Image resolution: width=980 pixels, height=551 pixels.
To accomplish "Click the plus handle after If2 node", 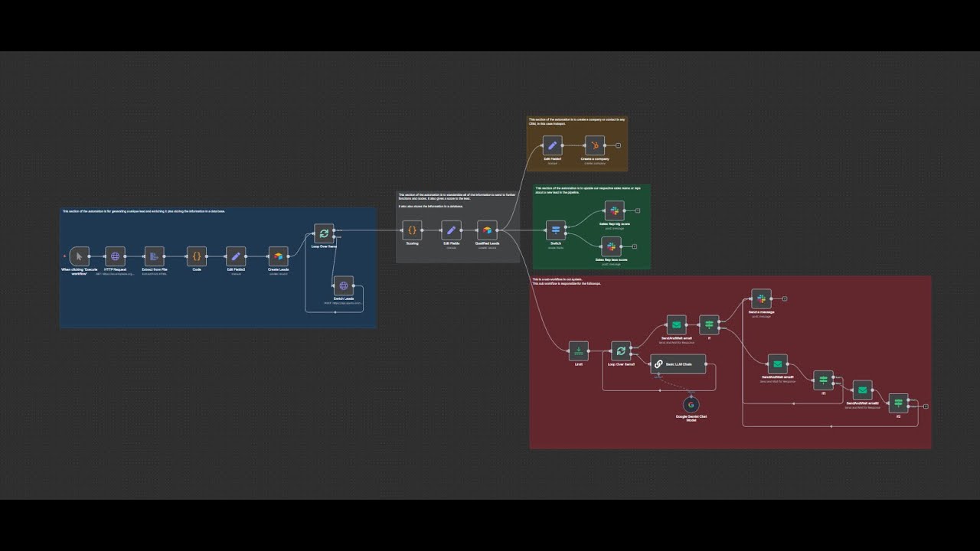I will pyautogui.click(x=926, y=406).
